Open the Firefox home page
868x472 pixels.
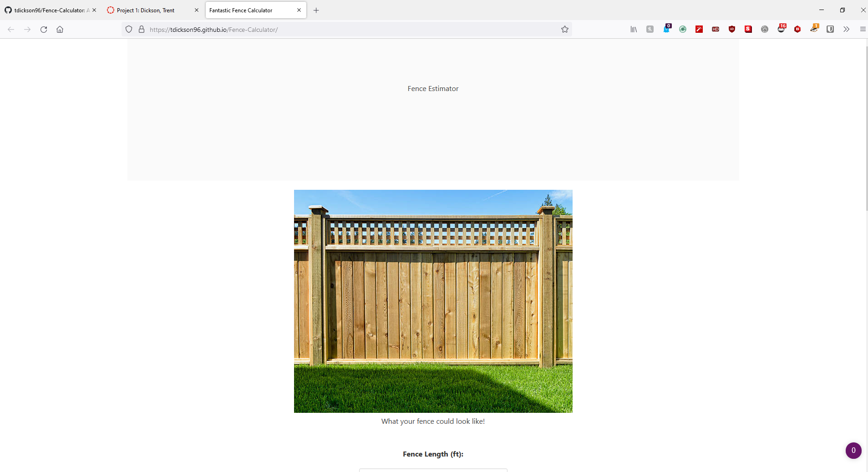coord(60,30)
